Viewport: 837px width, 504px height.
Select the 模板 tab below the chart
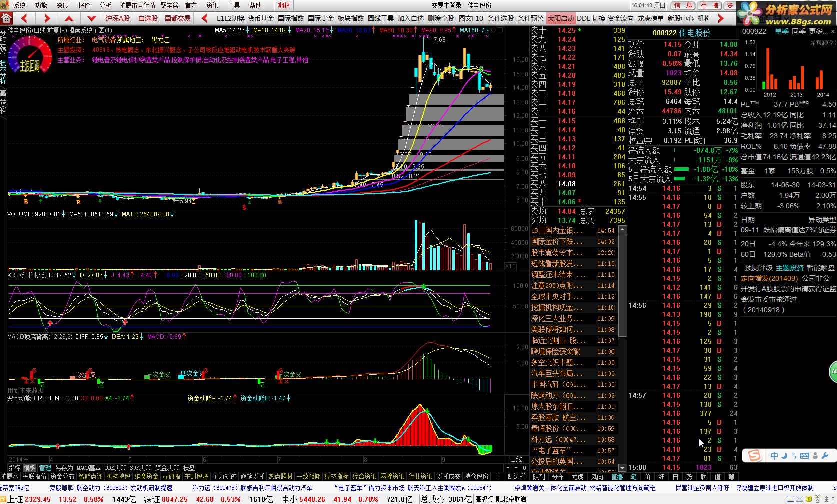tap(30, 468)
